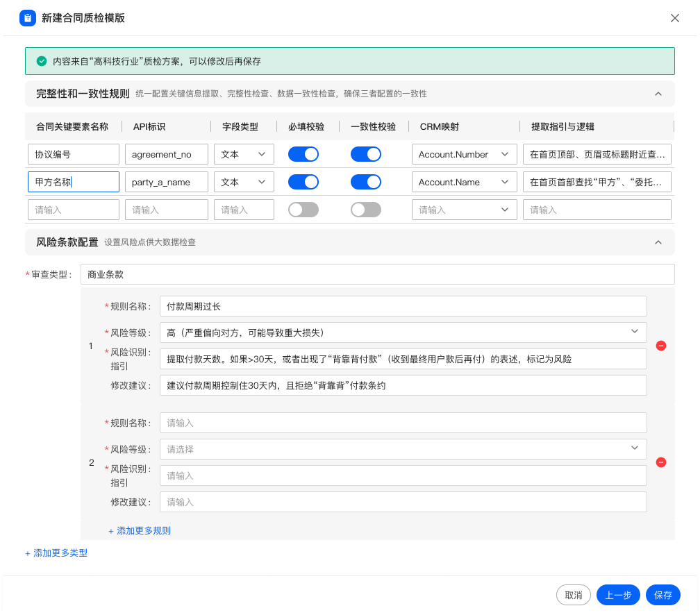Image resolution: width=700 pixels, height=615 pixels.
Task: Close the 新建合同质检模版 dialog
Action: (674, 18)
